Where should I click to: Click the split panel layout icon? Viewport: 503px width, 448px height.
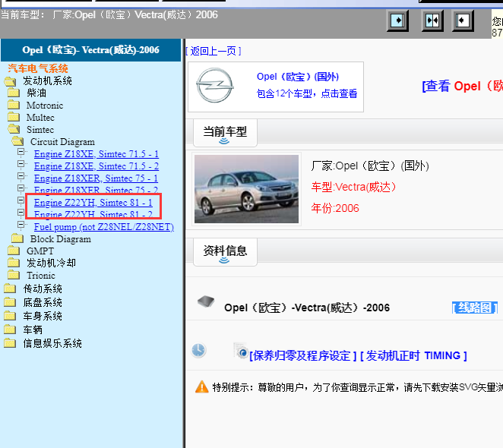(x=432, y=21)
